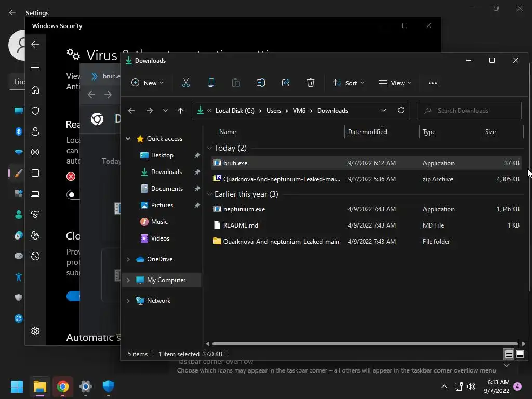Open Windows Security from the taskbar
This screenshot has height=399, width=532.
[108, 387]
